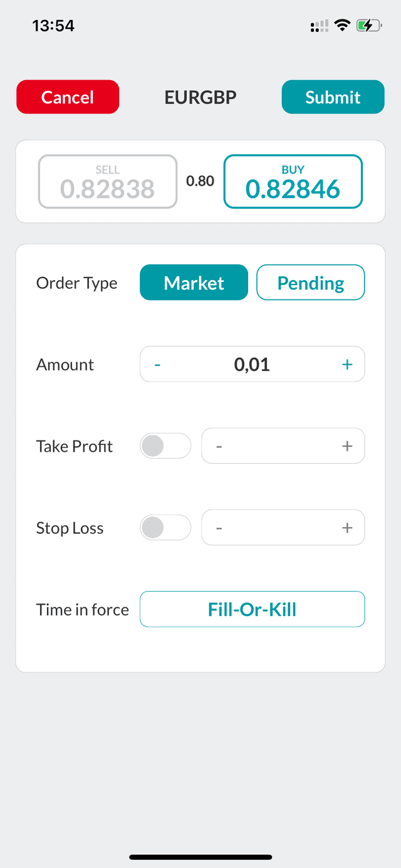Tap the Wi-Fi icon in the status bar

pos(341,25)
